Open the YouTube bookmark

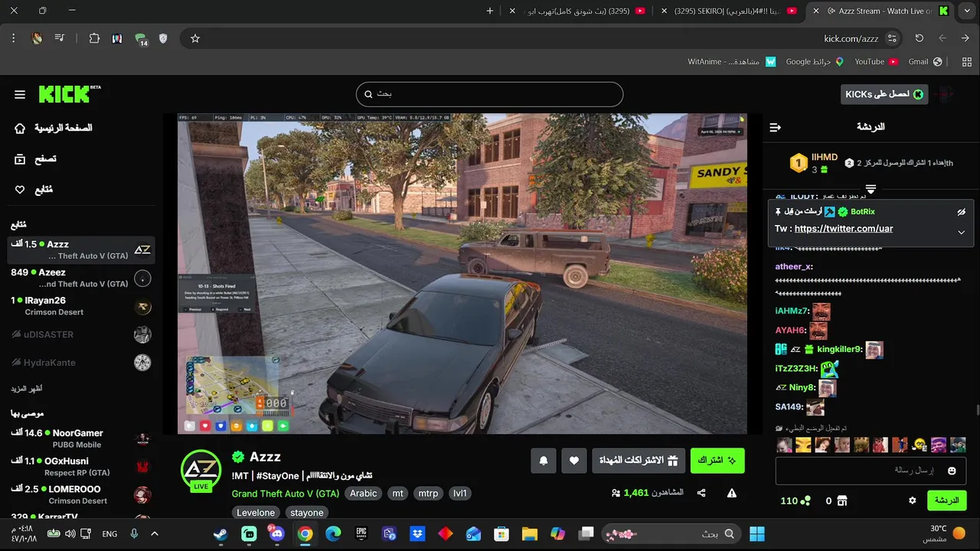(x=876, y=62)
